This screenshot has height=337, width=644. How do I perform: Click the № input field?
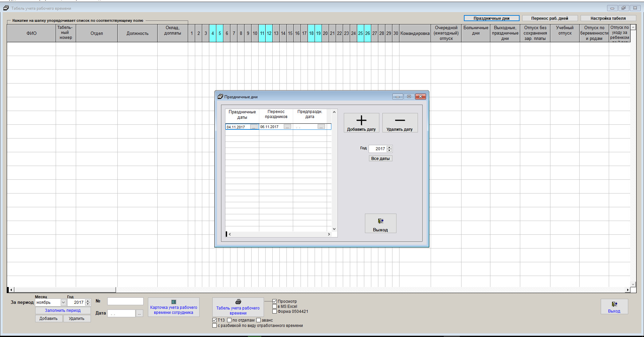125,301
